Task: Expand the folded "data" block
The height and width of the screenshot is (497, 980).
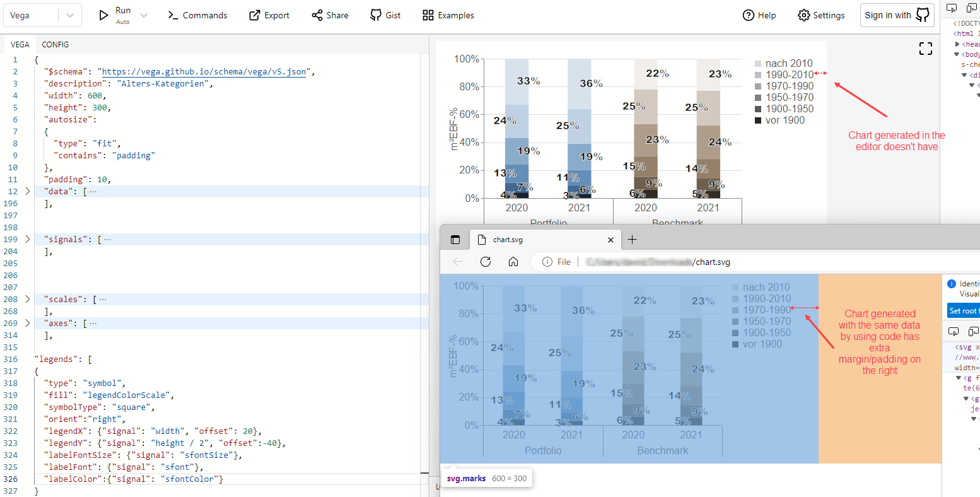Action: pyautogui.click(x=27, y=191)
